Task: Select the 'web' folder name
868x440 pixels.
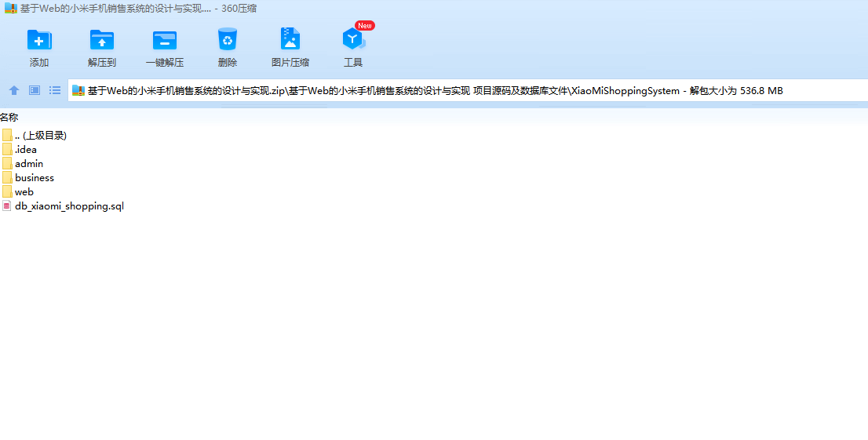Action: [24, 192]
